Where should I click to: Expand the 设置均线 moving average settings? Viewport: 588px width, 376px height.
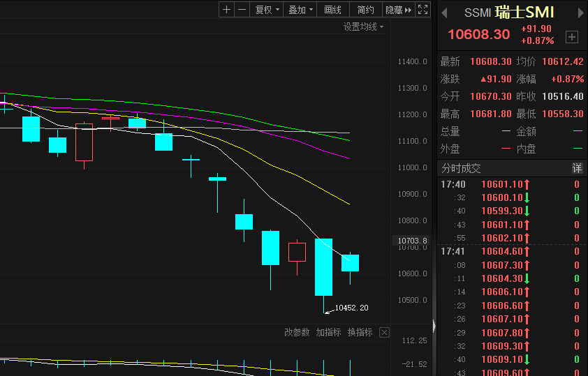(x=363, y=27)
